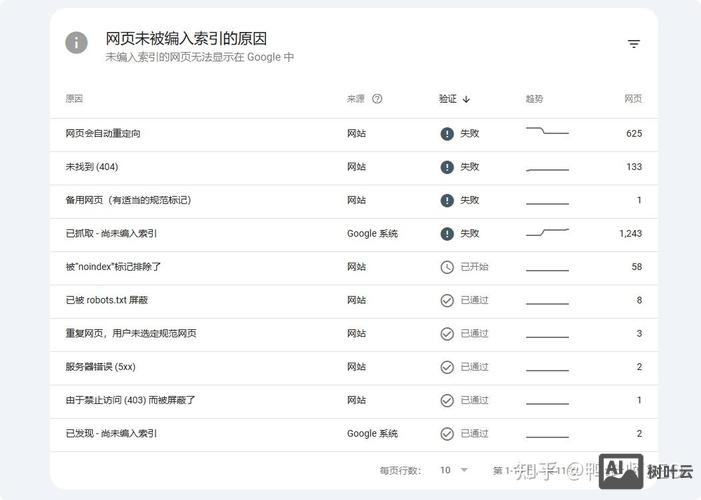The image size is (701, 500).
Task: Click failed icon in 网页会自动重定向 row
Action: (447, 134)
